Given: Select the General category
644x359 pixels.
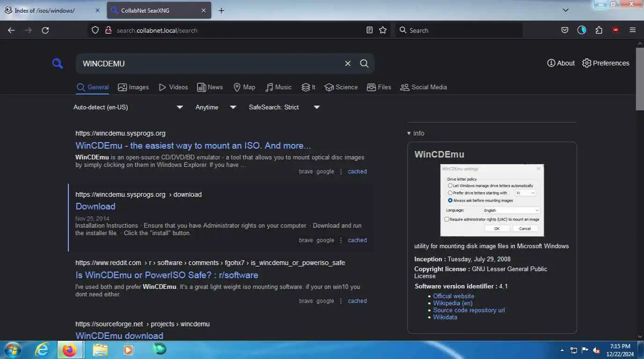Looking at the screenshot, I should 93,87.
